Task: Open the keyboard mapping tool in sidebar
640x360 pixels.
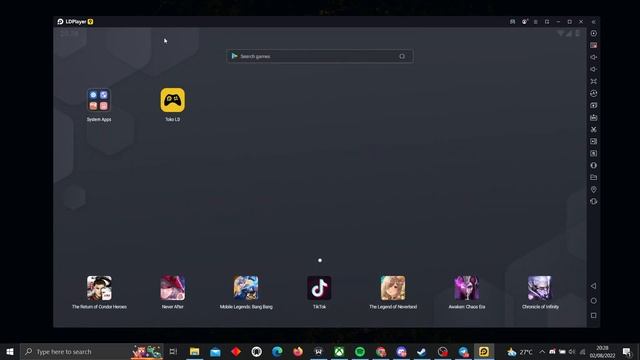Action: point(593,45)
